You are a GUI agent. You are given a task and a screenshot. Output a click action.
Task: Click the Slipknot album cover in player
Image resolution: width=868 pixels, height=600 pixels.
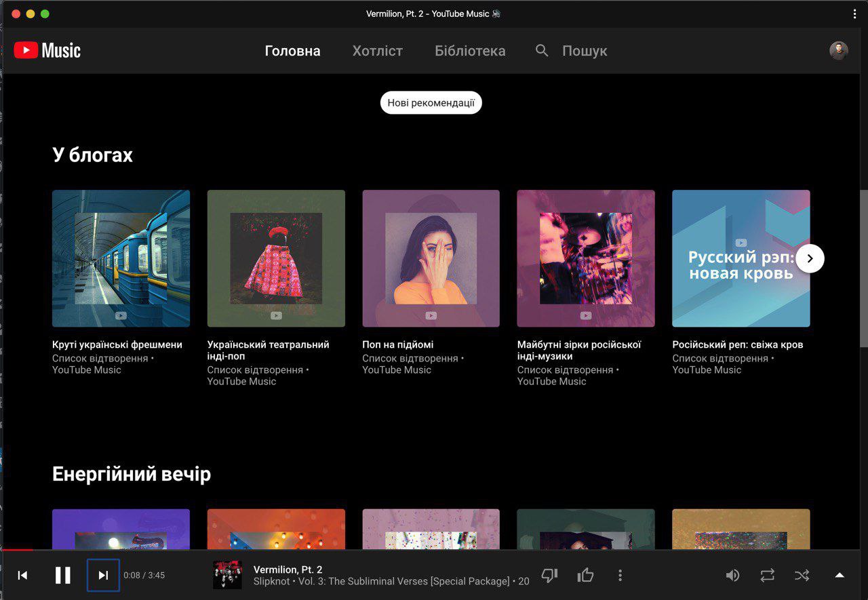coord(227,575)
